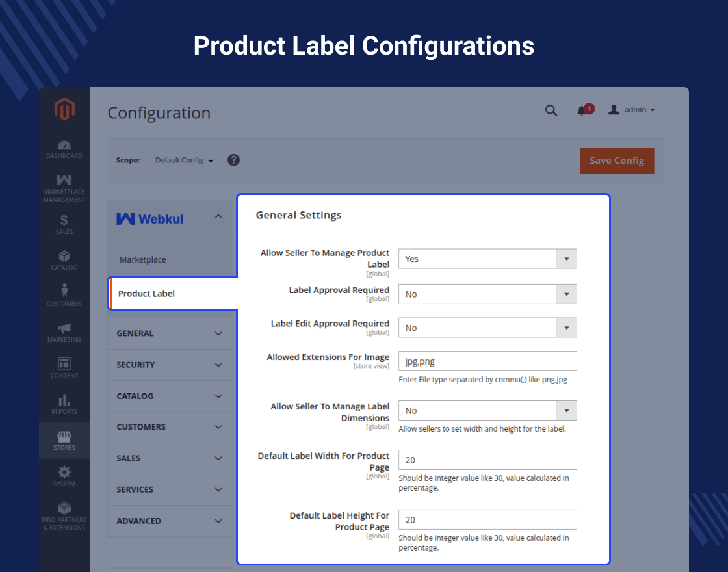Open Allow Seller To Manage Label Dimensions dropdown

487,410
